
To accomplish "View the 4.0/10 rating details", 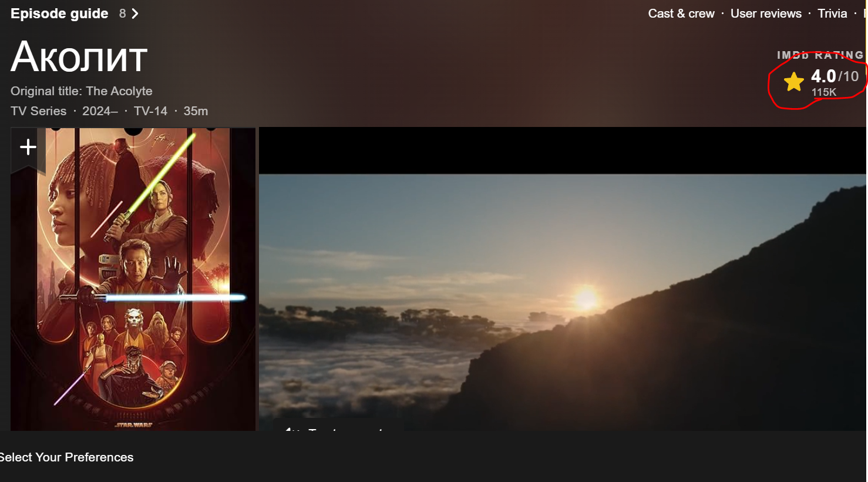I will pyautogui.click(x=835, y=76).
